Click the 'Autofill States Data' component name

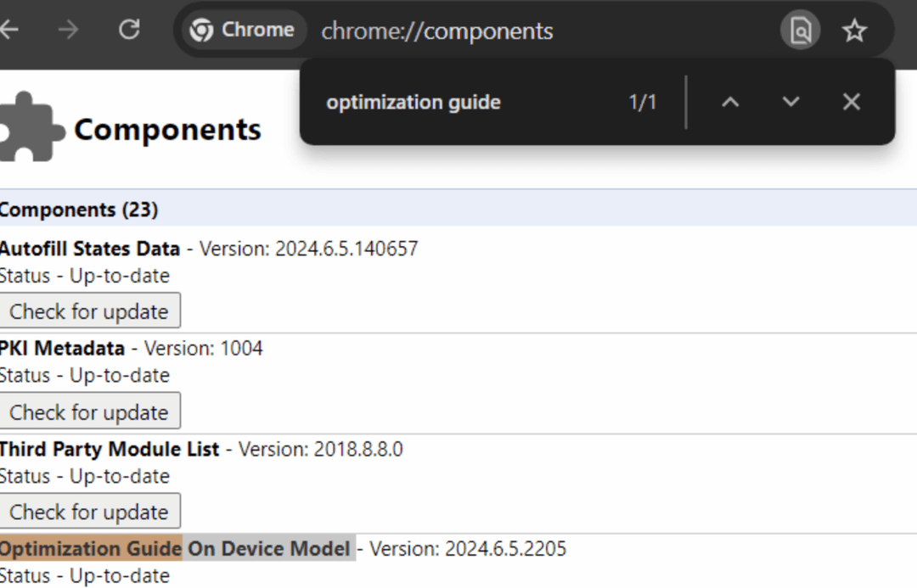89,249
